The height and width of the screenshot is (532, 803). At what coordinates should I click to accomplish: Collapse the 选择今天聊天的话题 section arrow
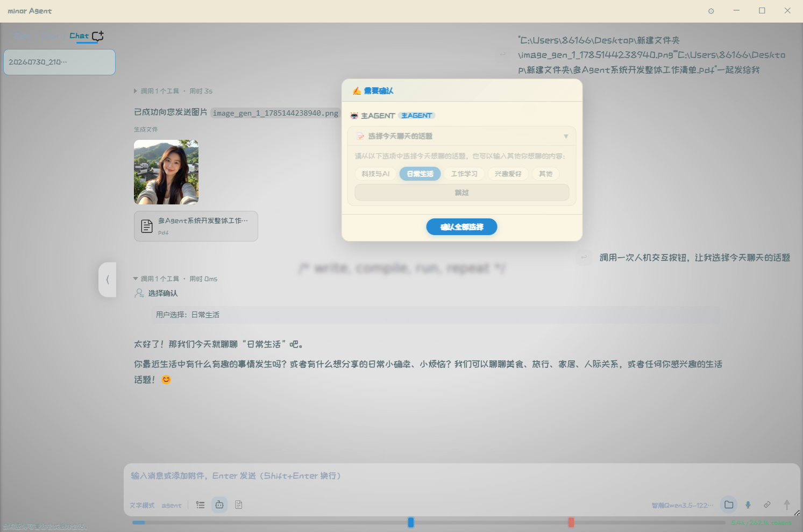click(x=566, y=136)
